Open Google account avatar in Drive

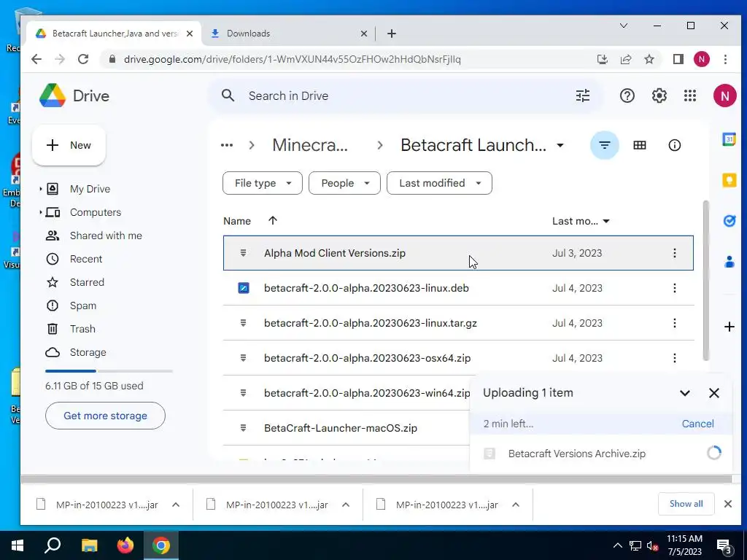click(x=724, y=96)
